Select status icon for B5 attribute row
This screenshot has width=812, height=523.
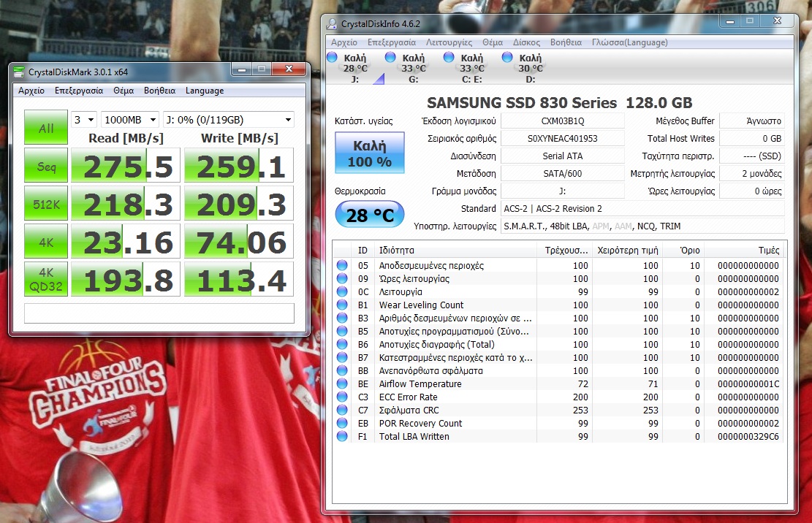pos(342,331)
